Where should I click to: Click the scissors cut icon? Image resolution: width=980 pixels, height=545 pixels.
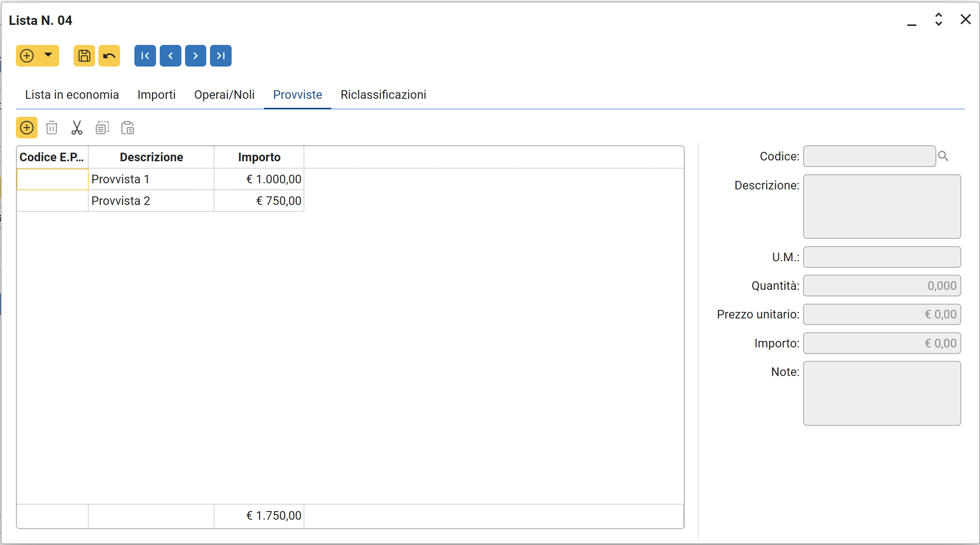click(77, 128)
